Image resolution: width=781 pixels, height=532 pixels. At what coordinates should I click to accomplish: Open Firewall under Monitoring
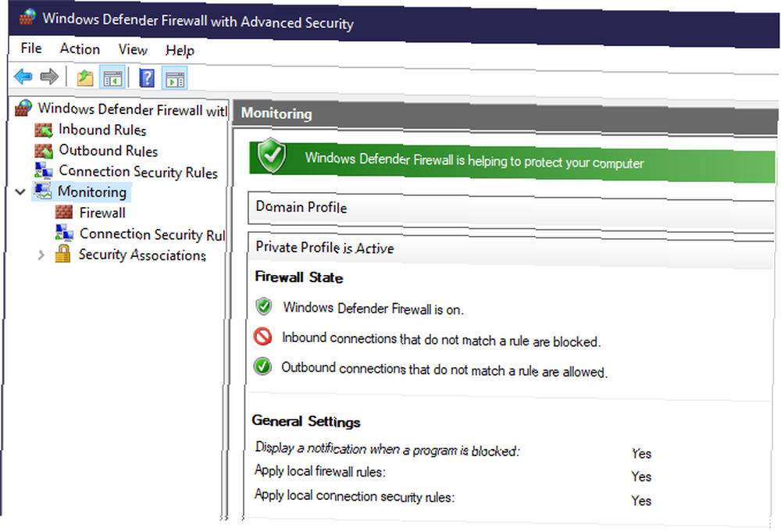pyautogui.click(x=102, y=212)
